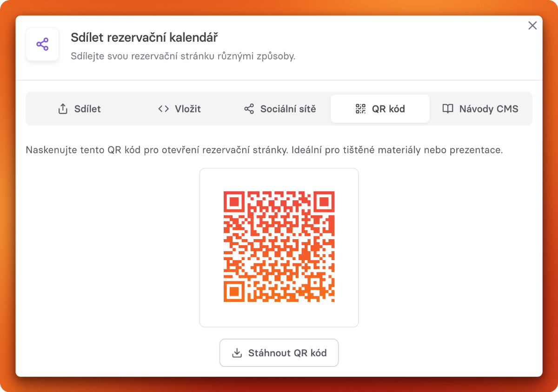Switch to the Sdílet tab

pos(80,109)
